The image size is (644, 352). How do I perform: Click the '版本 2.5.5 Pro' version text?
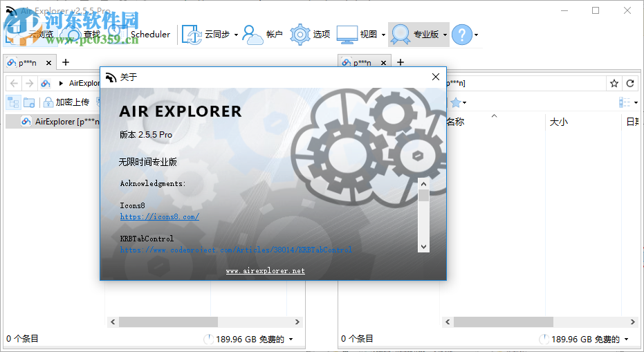(146, 135)
